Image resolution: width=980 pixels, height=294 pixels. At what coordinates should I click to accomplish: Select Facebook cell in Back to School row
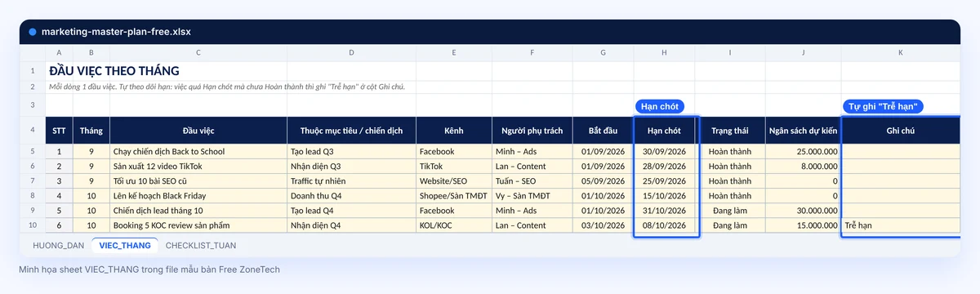point(454,151)
